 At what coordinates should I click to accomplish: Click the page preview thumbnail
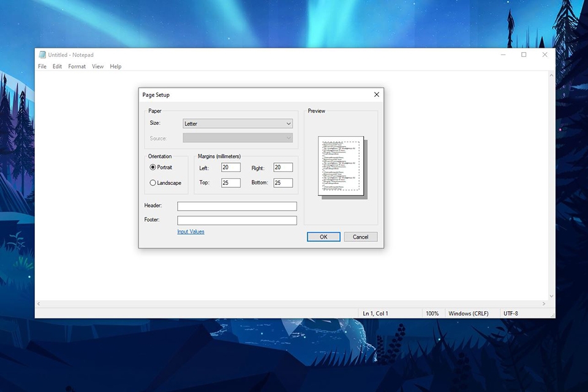point(341,165)
